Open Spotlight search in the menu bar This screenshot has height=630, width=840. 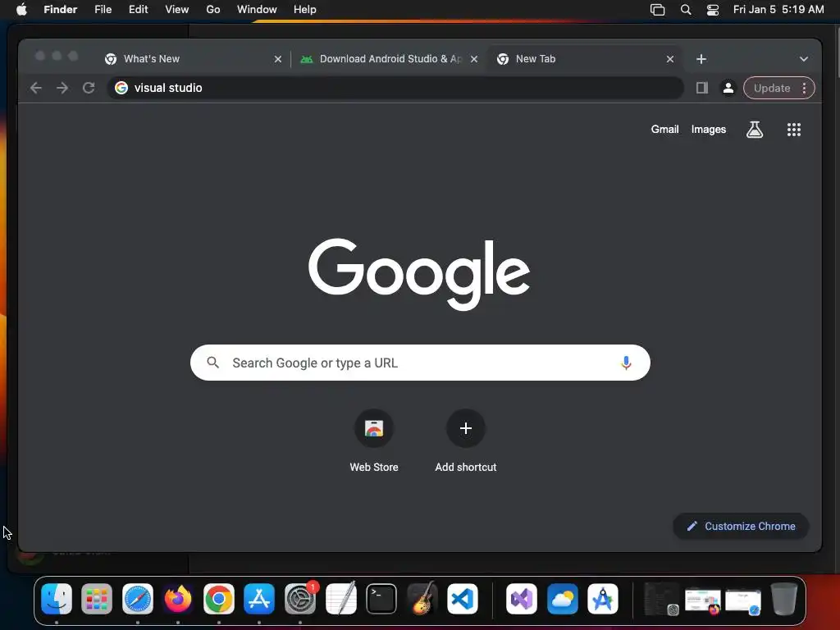(x=686, y=9)
